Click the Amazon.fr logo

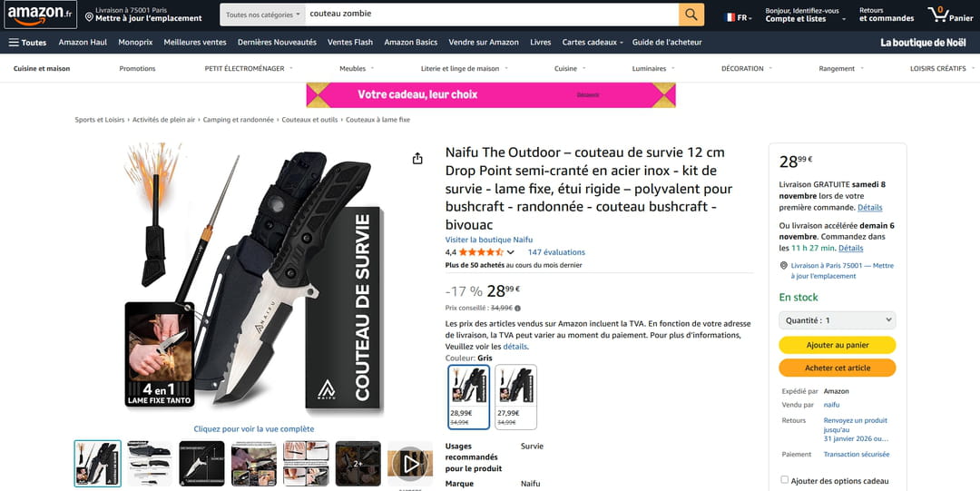[40, 14]
